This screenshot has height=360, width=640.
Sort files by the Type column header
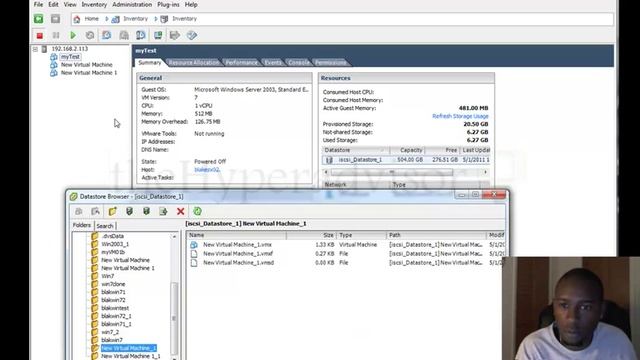click(361, 235)
